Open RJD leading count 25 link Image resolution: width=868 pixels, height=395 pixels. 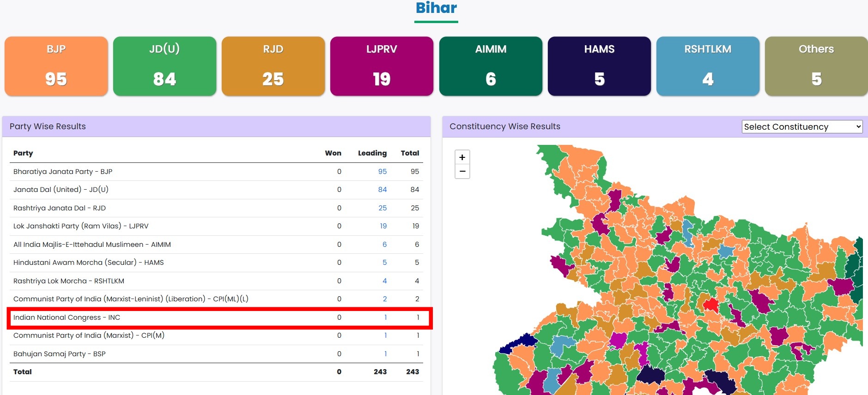point(382,208)
